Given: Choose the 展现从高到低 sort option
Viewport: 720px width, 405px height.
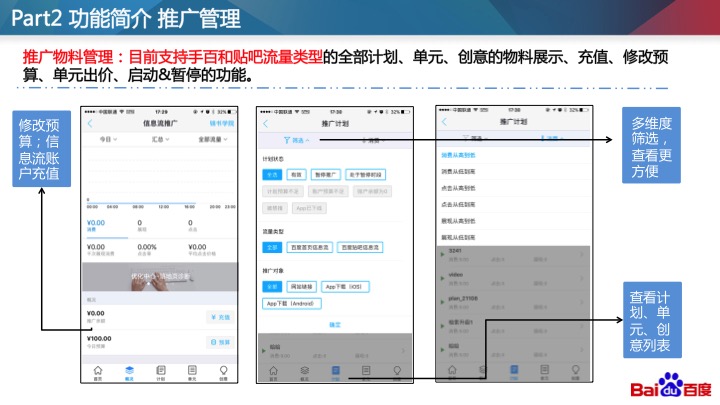Looking at the screenshot, I should point(514,221).
